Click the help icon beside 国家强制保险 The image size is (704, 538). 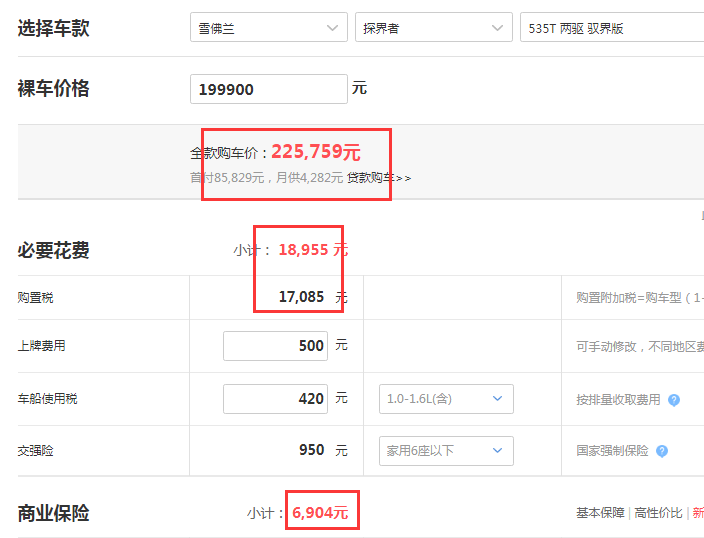click(662, 451)
